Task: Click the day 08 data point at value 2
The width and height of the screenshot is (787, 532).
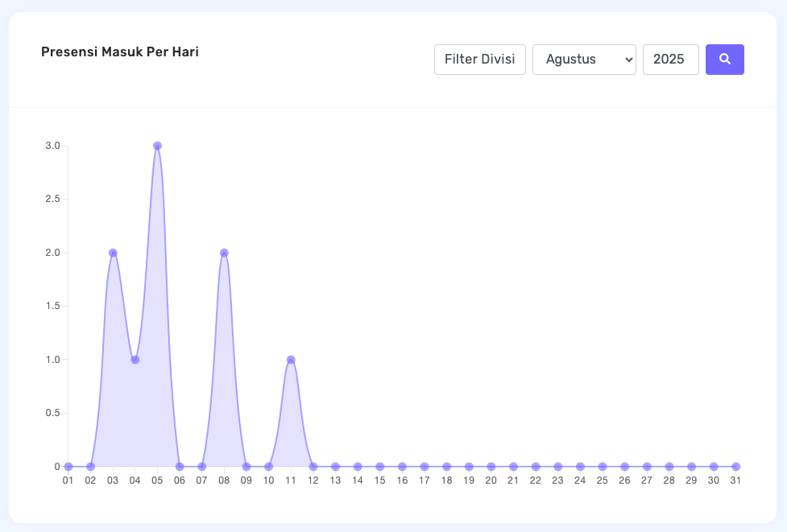Action: click(224, 253)
